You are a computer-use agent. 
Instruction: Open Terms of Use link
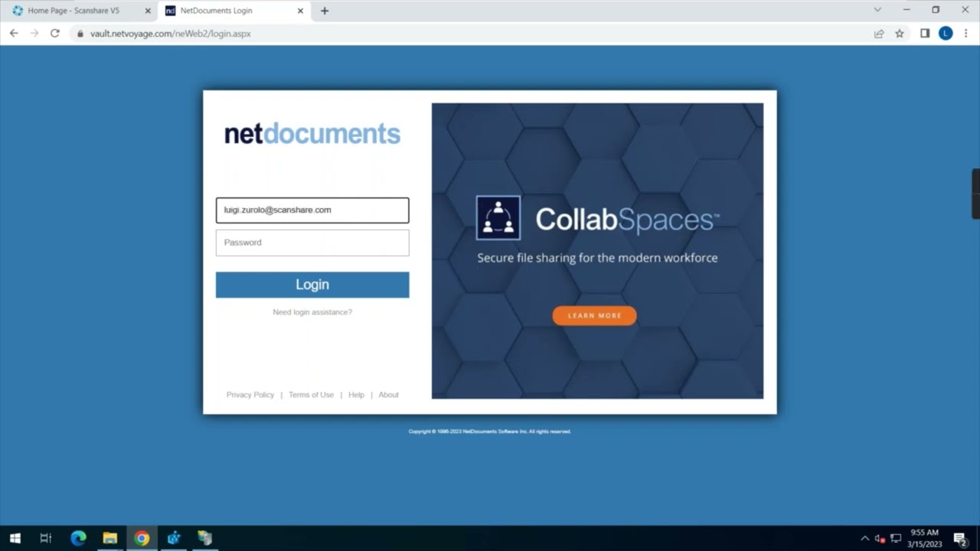pyautogui.click(x=311, y=395)
